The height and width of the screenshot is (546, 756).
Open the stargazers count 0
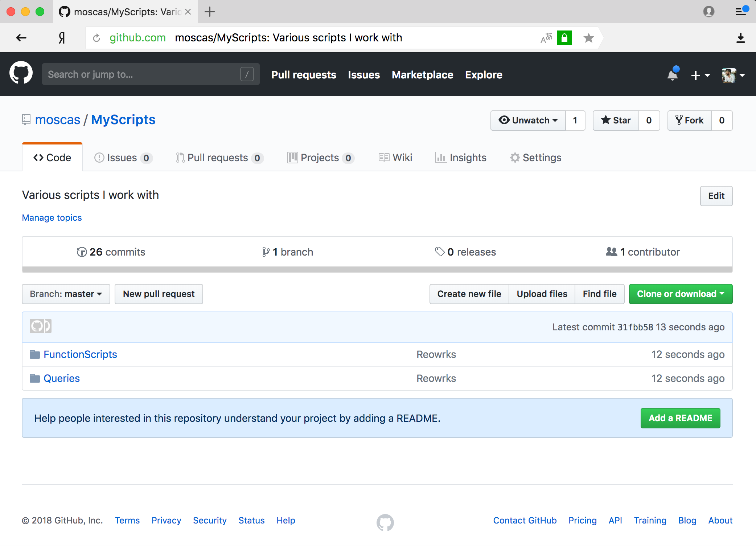point(649,121)
